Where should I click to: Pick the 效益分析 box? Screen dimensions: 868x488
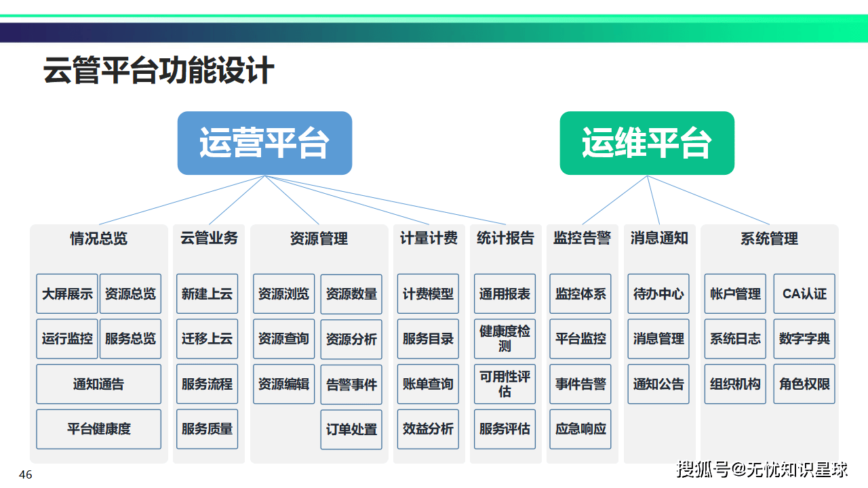428,429
